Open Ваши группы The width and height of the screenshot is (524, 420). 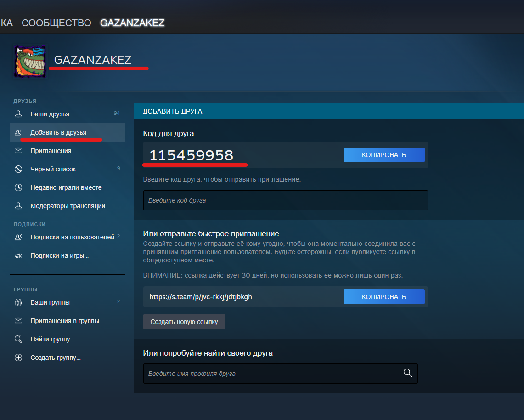coord(68,303)
